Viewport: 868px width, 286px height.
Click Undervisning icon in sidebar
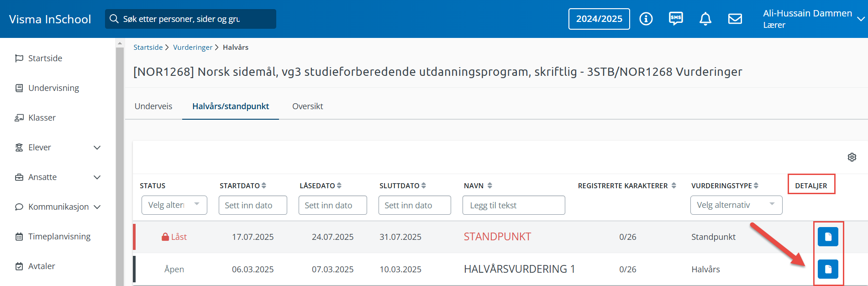click(19, 88)
